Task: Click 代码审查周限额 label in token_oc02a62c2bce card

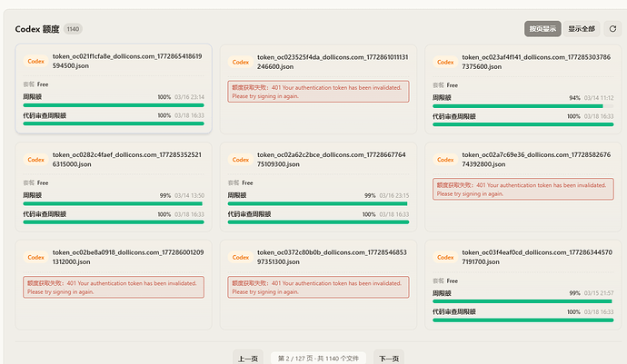Action: pyautogui.click(x=250, y=214)
